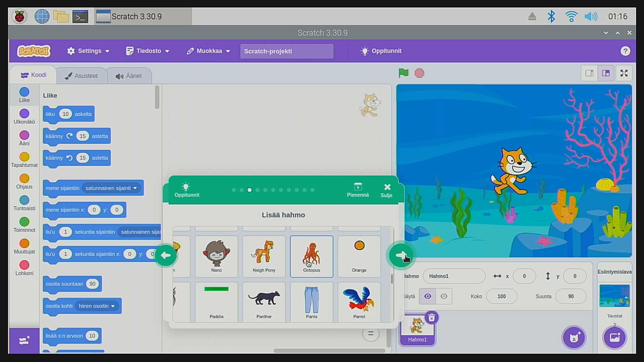The height and width of the screenshot is (362, 644).
Task: Click the Suunta direction field
Action: [571, 296]
